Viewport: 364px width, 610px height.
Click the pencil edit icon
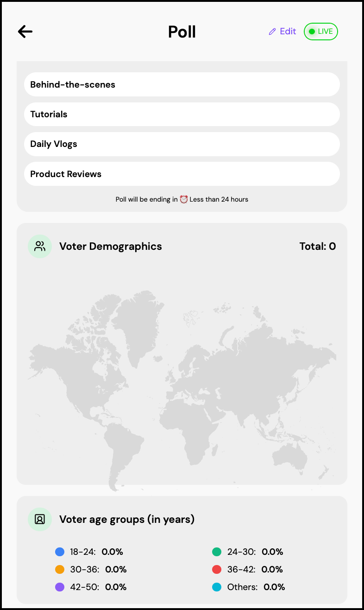click(272, 32)
